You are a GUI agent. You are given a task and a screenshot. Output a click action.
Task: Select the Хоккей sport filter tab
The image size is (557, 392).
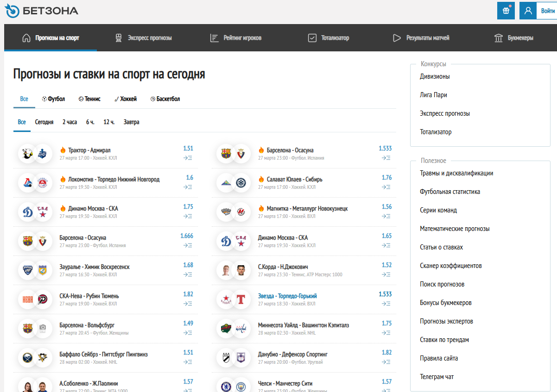(x=126, y=99)
